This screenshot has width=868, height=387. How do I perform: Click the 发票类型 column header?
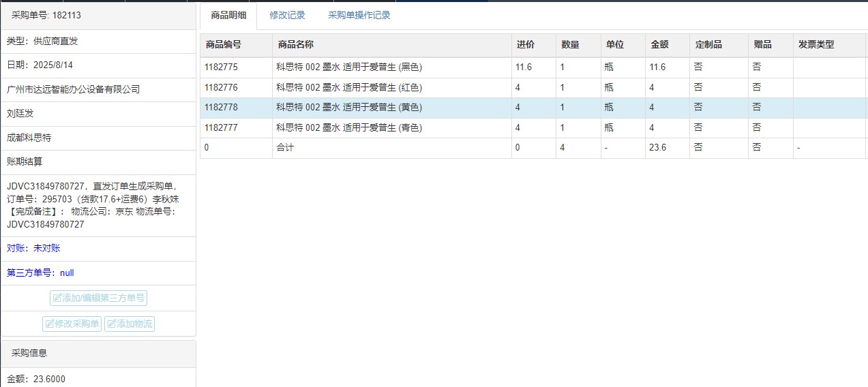click(829, 45)
